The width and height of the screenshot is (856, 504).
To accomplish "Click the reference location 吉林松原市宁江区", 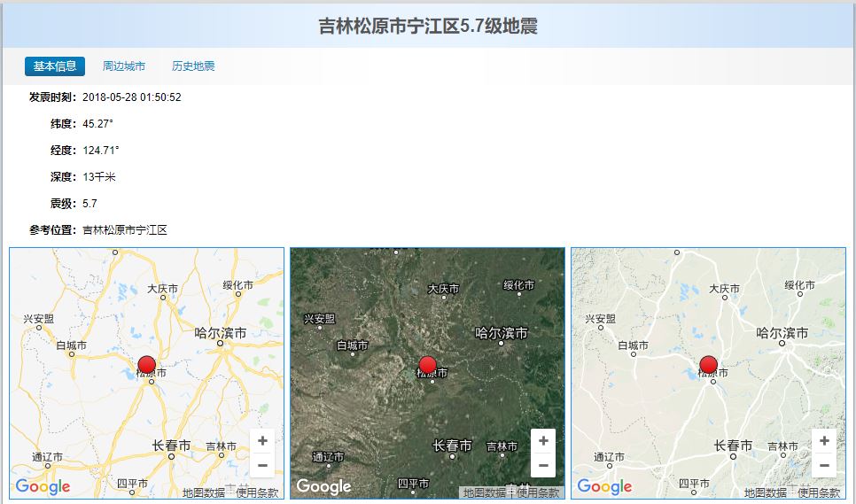I will tap(124, 230).
